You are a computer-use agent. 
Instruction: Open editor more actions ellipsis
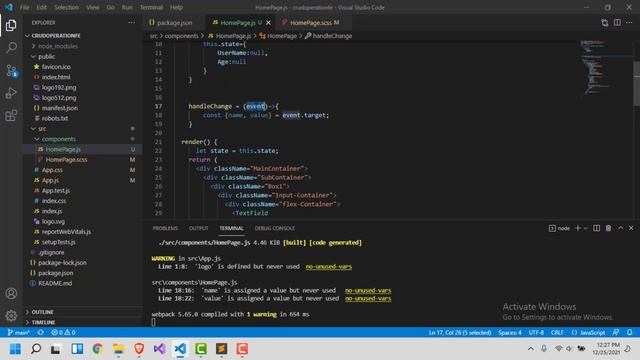[x=629, y=23]
